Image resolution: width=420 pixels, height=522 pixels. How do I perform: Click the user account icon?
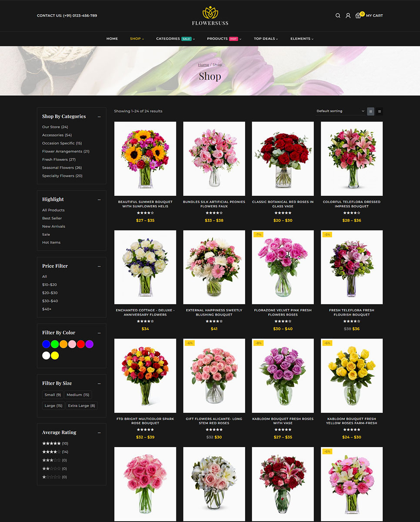tap(348, 16)
